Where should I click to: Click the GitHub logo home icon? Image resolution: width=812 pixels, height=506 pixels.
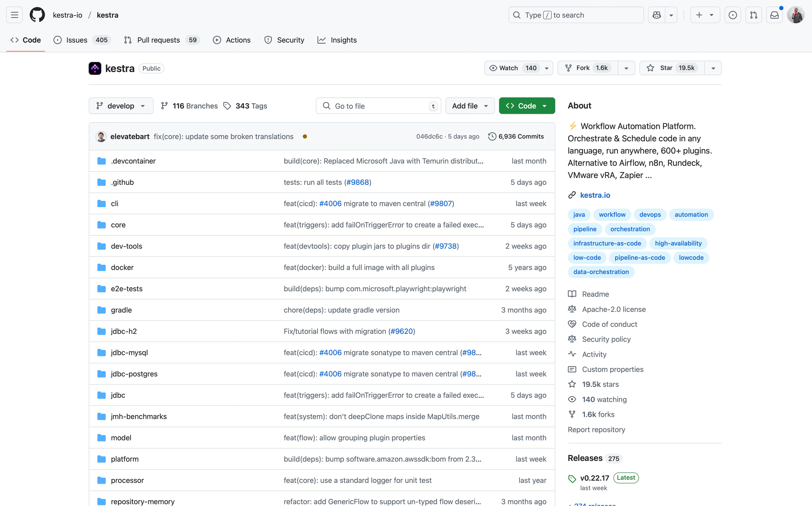(x=37, y=15)
